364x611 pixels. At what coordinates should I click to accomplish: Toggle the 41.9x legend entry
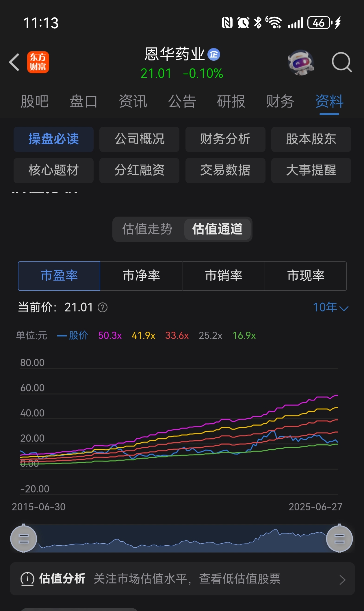coord(144,335)
